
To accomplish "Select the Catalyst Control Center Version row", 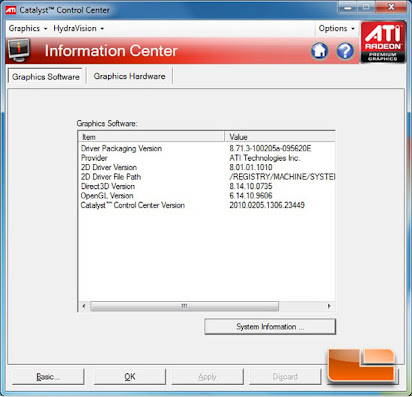I will [207, 205].
